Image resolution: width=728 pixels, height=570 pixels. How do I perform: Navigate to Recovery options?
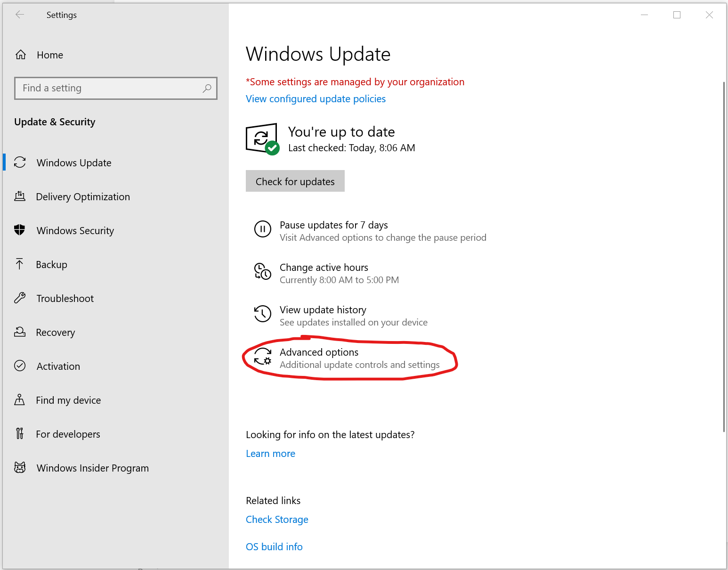[x=116, y=332]
